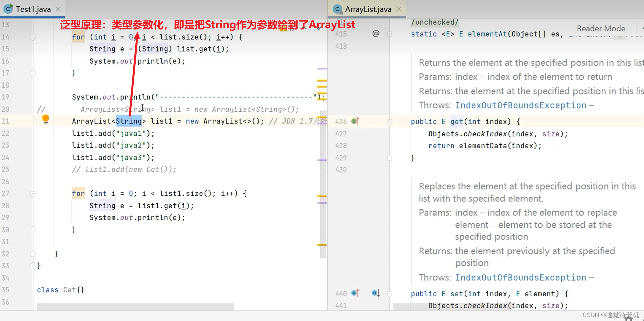The image size is (644, 321).
Task: Collapse the for loop starting at line 27
Action: coord(33,194)
